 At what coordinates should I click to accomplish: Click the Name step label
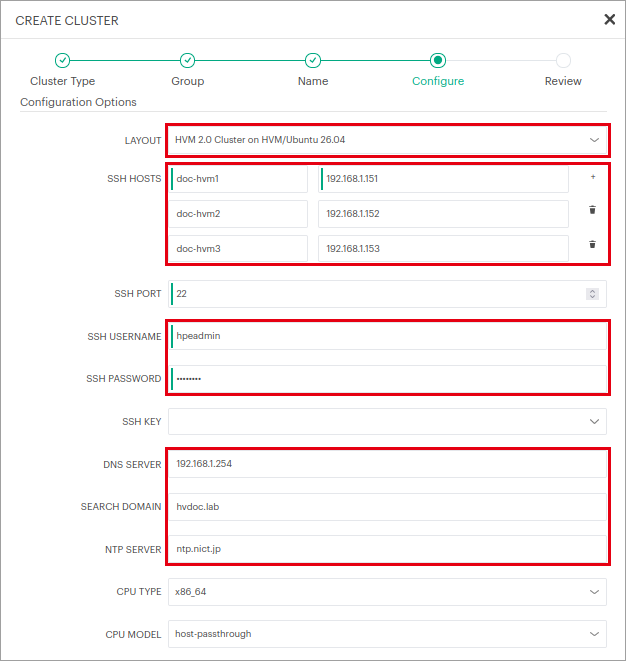coord(313,81)
